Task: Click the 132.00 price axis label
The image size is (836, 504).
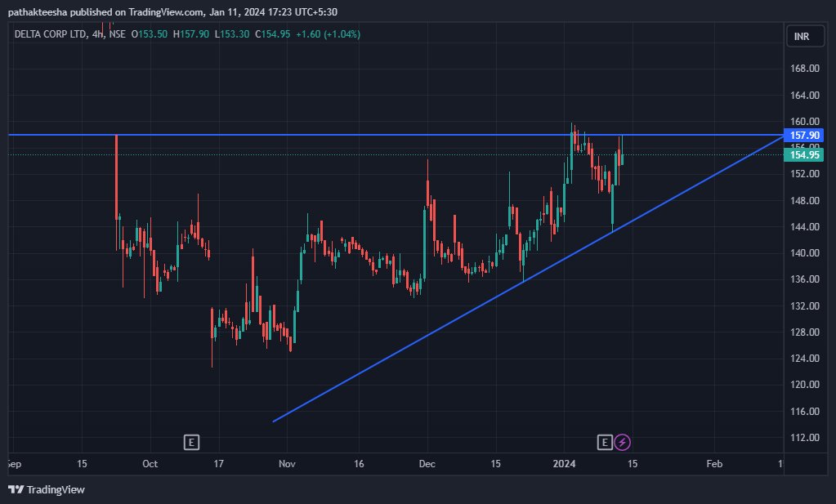Action: tap(805, 306)
